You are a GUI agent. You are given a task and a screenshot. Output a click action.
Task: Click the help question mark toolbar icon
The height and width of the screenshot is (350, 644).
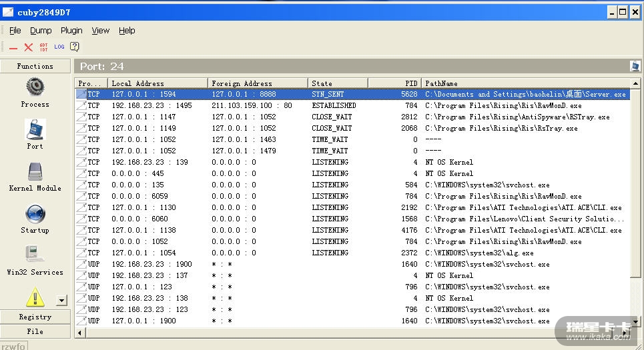pos(75,47)
